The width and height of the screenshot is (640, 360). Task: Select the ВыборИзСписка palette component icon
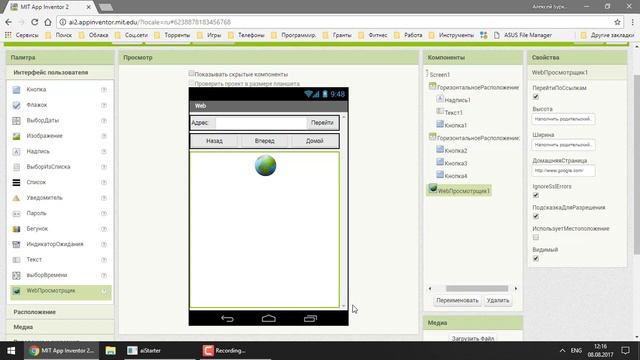pos(16,167)
